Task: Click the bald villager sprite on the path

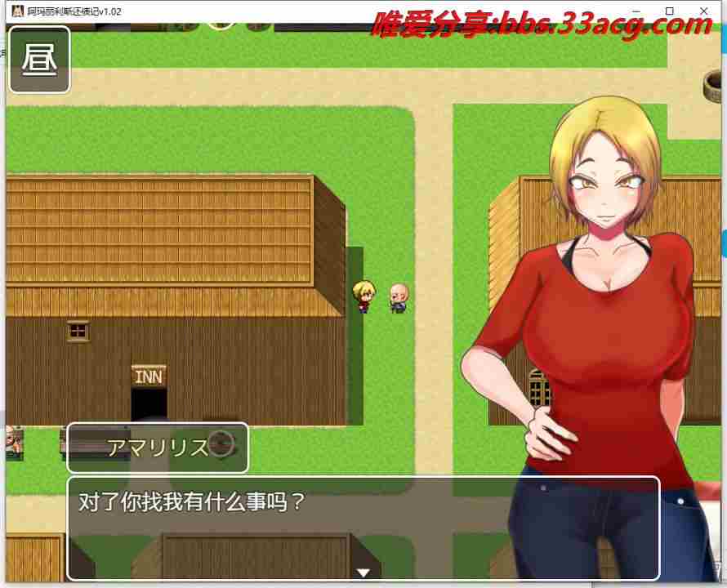Action: (x=398, y=297)
